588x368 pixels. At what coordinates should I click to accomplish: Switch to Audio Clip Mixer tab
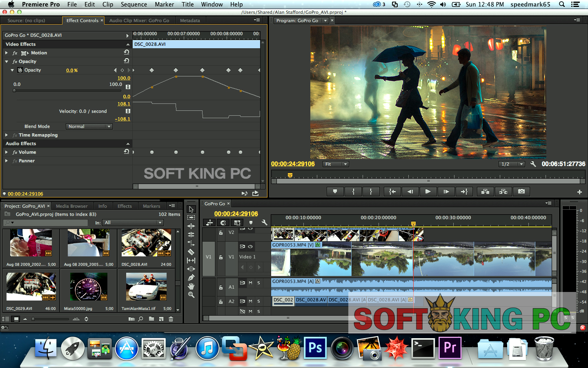139,20
